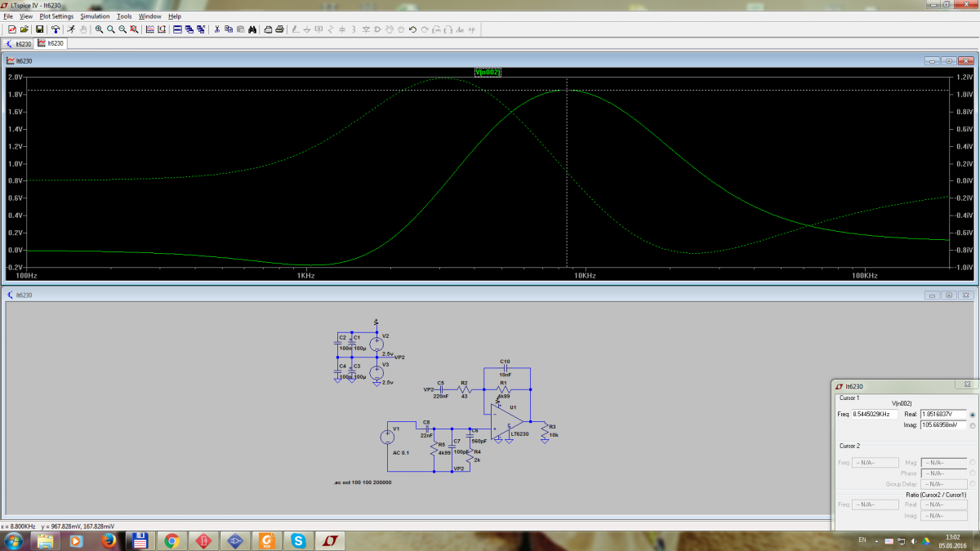Open the Control Panel hammer icon

[56, 29]
